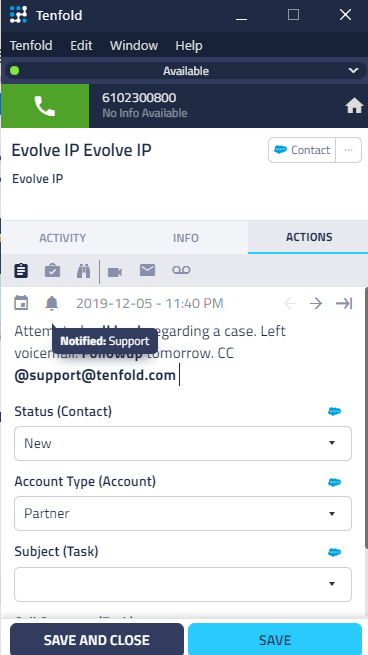Open the binoculars search action icon
The width and height of the screenshot is (368, 655).
click(x=84, y=271)
